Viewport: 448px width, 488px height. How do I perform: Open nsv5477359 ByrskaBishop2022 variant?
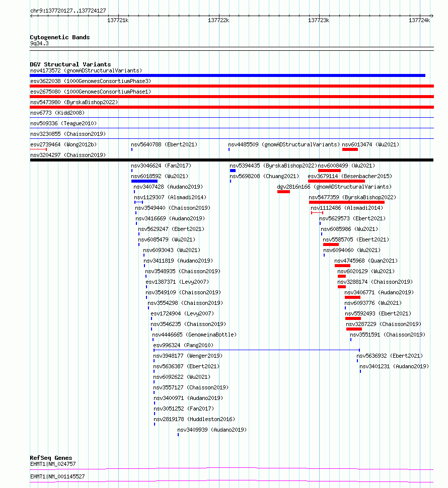352,198
